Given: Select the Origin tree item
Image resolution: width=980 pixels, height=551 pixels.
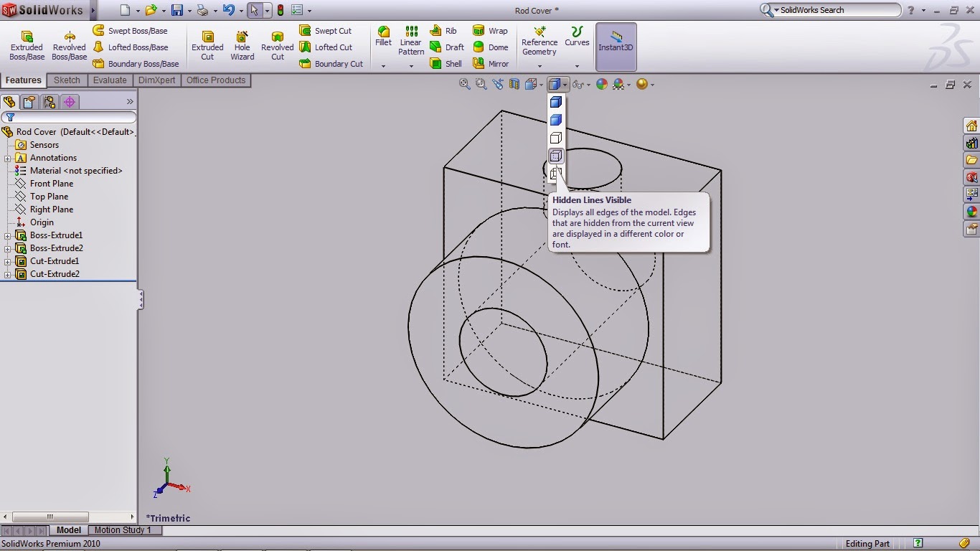Looking at the screenshot, I should (x=34, y=222).
